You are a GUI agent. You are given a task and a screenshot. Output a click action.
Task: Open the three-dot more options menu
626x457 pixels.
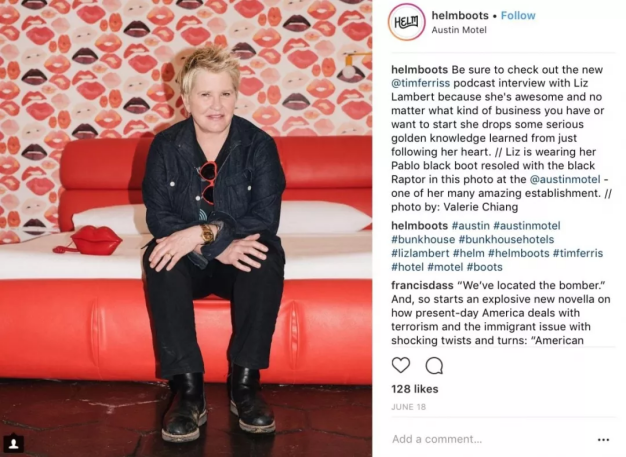(x=603, y=439)
